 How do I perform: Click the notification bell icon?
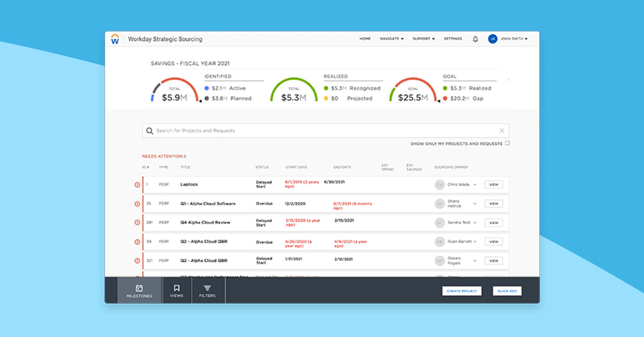(x=475, y=39)
